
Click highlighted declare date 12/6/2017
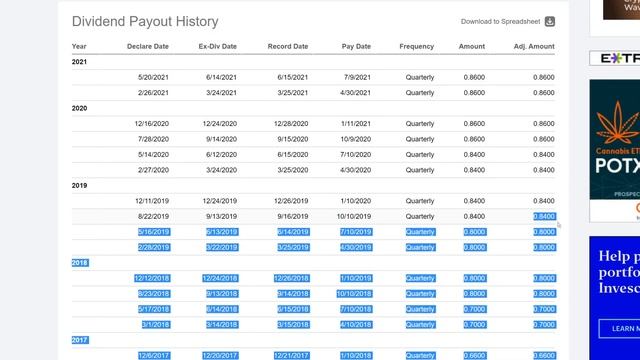click(x=154, y=356)
